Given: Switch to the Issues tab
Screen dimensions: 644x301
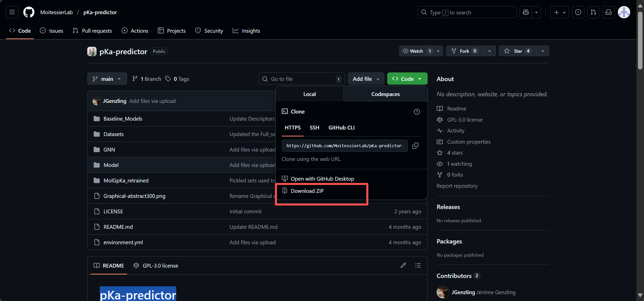Looking at the screenshot, I should [x=52, y=31].
